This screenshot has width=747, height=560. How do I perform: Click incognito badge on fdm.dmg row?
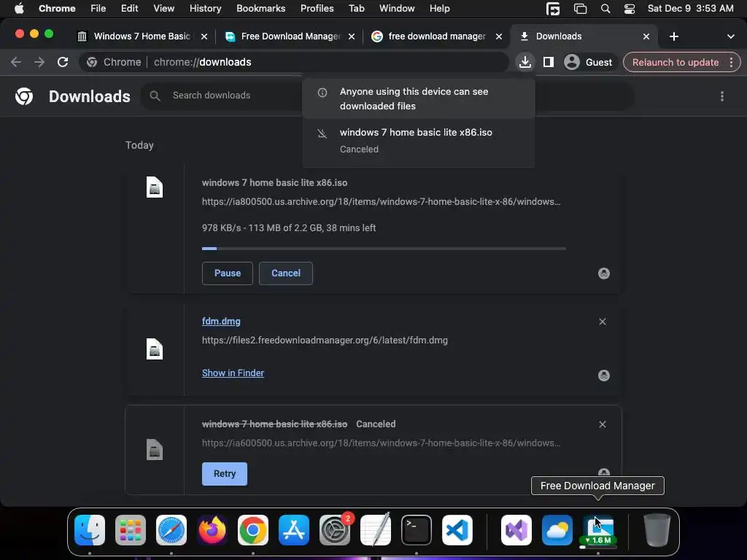pyautogui.click(x=603, y=376)
